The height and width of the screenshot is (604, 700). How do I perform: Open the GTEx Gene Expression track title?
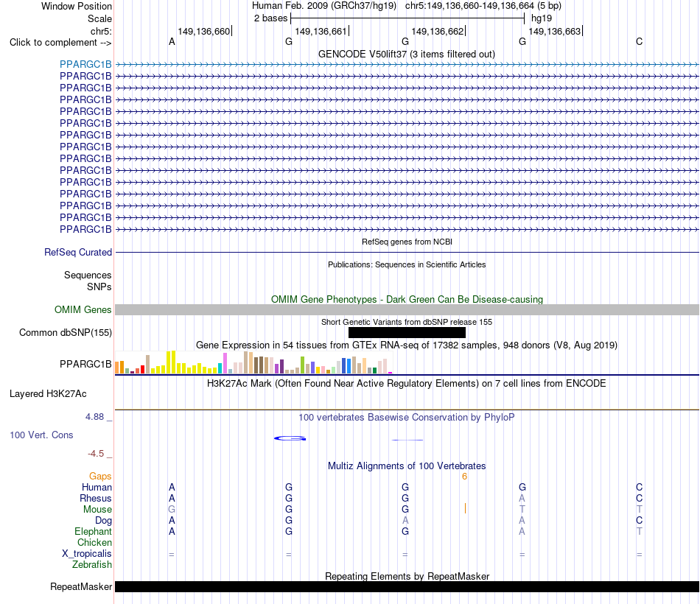click(x=406, y=345)
